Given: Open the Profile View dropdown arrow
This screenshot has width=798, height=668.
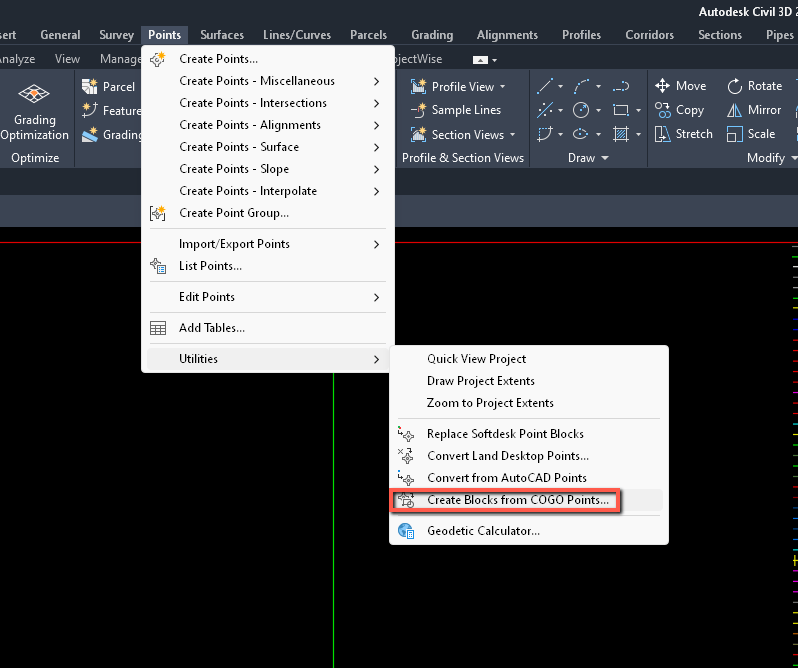Looking at the screenshot, I should pos(503,87).
